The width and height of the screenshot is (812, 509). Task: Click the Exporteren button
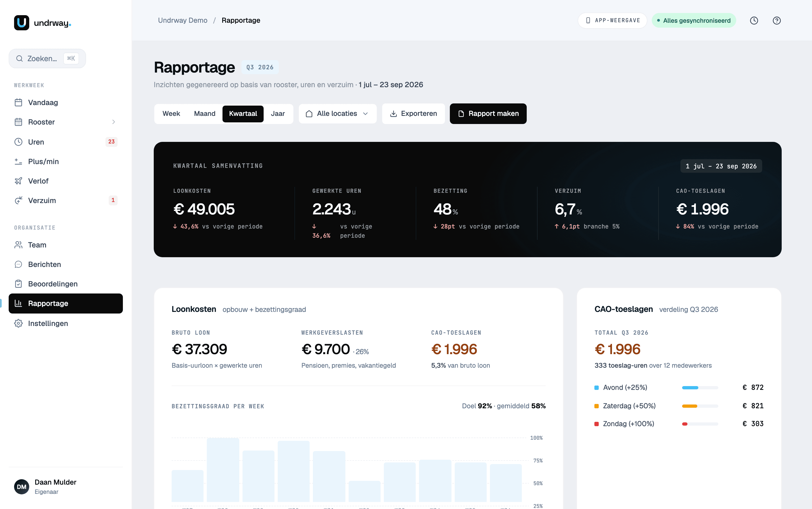coord(413,114)
